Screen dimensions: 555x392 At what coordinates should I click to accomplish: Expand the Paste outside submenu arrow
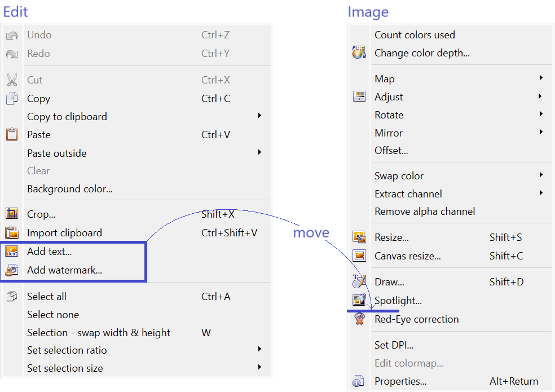259,152
